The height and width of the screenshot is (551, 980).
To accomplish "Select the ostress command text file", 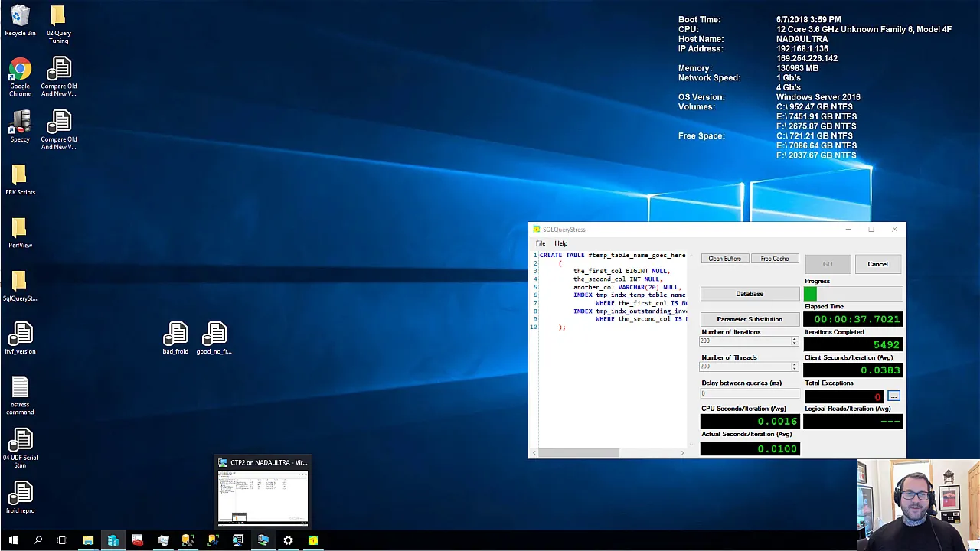I will point(20,396).
